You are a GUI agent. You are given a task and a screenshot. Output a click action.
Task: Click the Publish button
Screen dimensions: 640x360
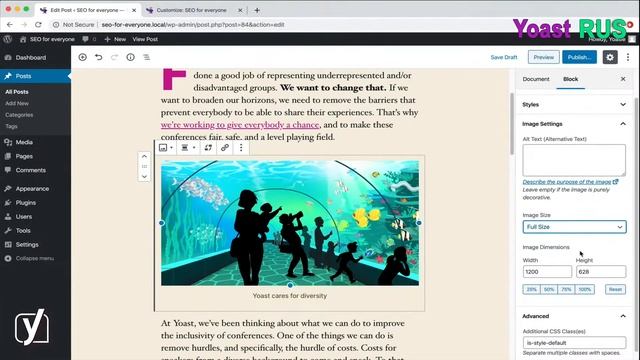[x=579, y=57]
